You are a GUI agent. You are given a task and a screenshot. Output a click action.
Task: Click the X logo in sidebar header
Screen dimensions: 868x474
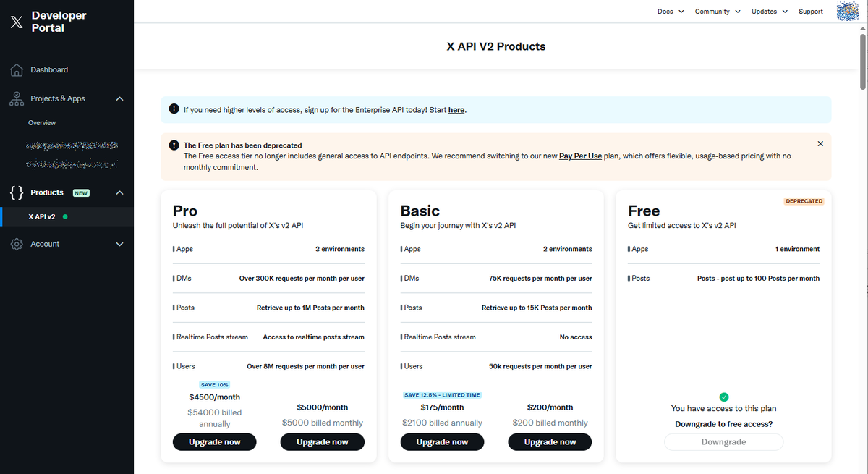(17, 22)
